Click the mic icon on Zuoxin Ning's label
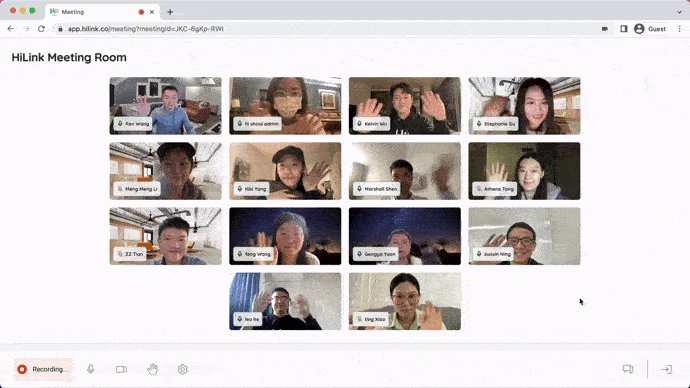The image size is (690, 388). tap(479, 254)
